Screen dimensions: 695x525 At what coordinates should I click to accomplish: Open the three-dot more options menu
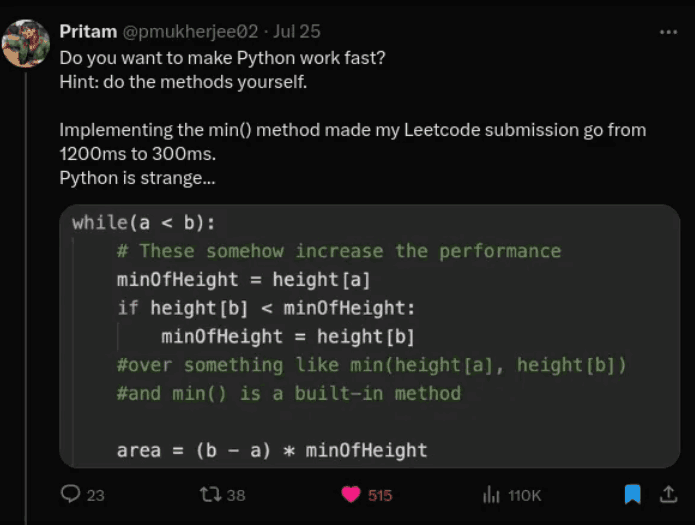coord(668,32)
